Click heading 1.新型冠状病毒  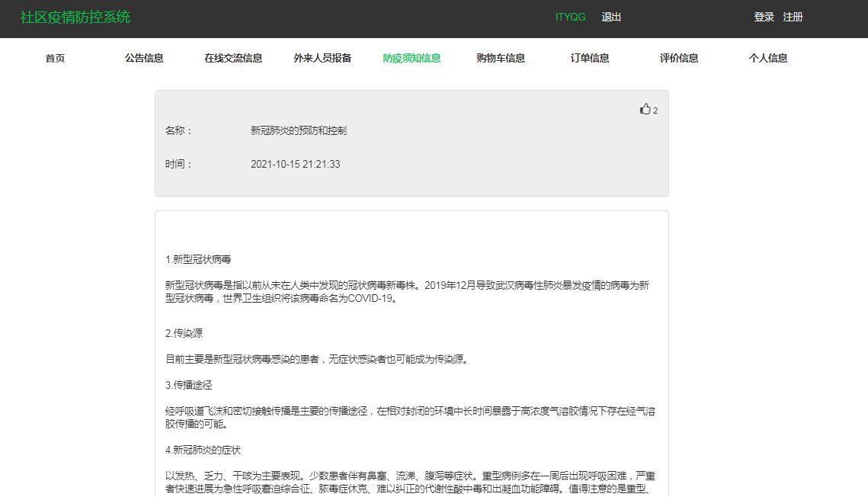click(198, 260)
